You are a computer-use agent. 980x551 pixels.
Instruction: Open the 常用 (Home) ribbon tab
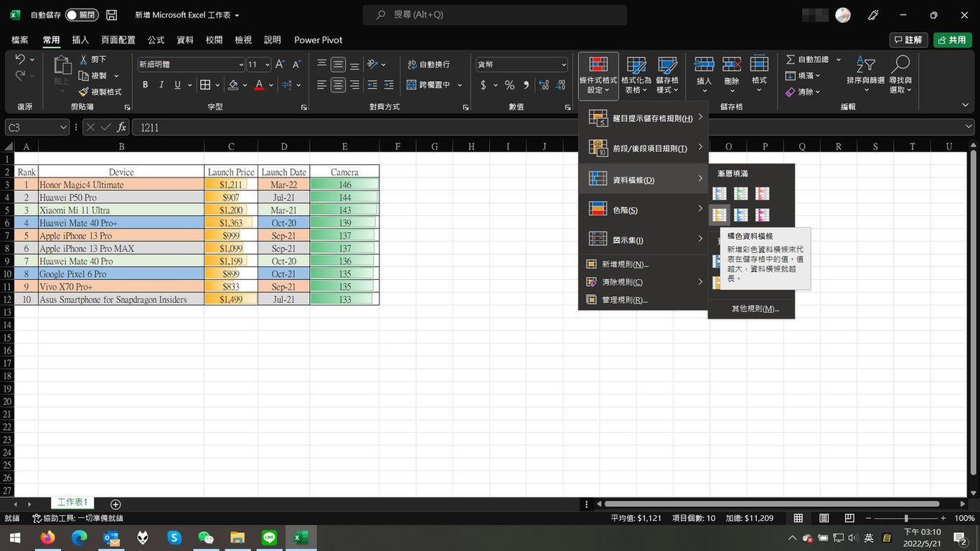[x=51, y=40]
